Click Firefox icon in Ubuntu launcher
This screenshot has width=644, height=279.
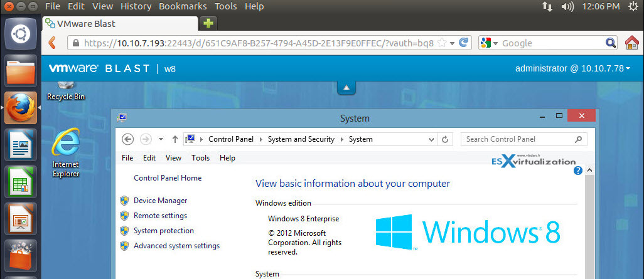pos(21,108)
